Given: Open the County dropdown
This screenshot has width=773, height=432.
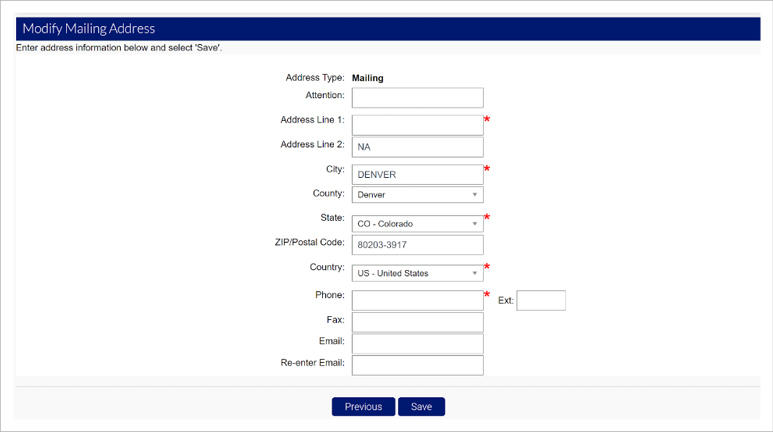Looking at the screenshot, I should (417, 195).
